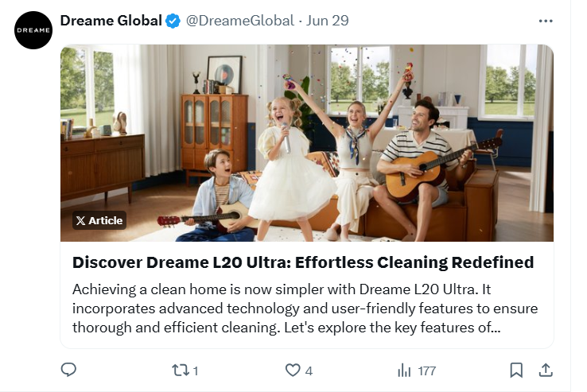Click the article description preview text
The width and height of the screenshot is (587, 392).
point(305,309)
